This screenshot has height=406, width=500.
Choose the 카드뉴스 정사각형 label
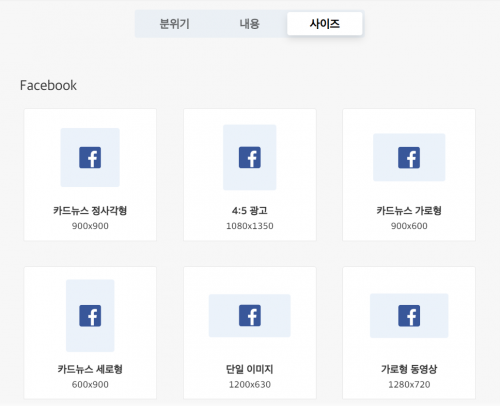point(90,211)
